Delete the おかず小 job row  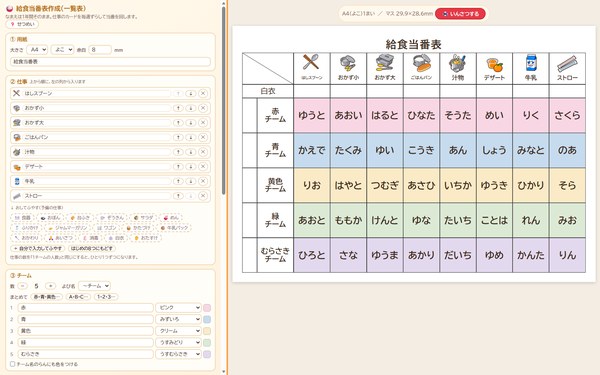tap(203, 108)
